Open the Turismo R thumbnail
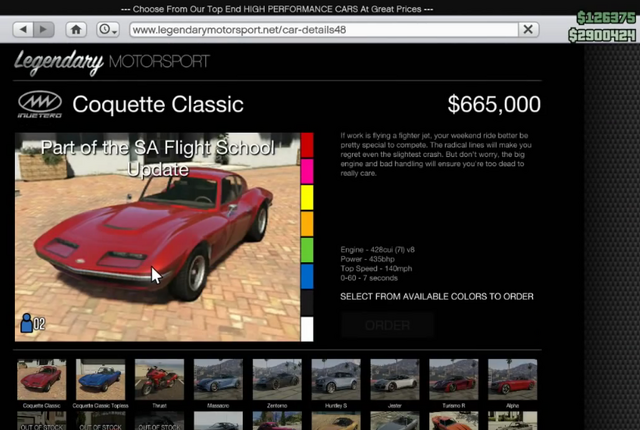Image resolution: width=640 pixels, height=430 pixels. pyautogui.click(x=454, y=379)
